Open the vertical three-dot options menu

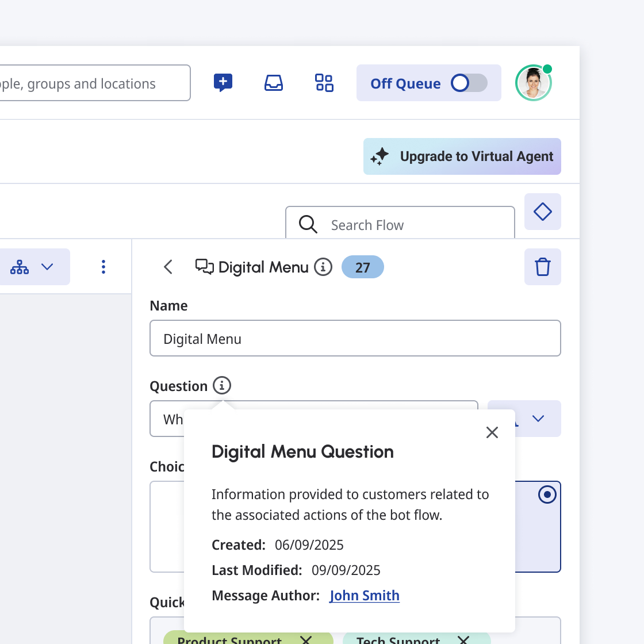coord(103,267)
